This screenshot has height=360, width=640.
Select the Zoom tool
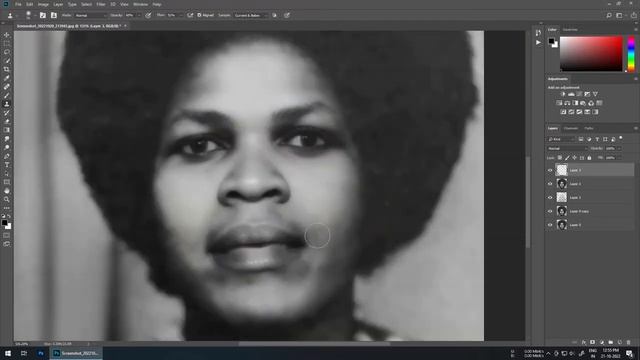coord(7,199)
